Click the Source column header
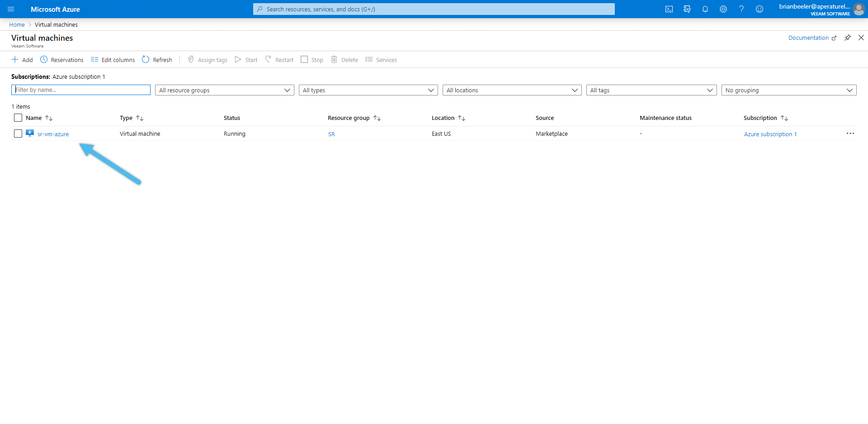The width and height of the screenshot is (868, 424). click(545, 118)
